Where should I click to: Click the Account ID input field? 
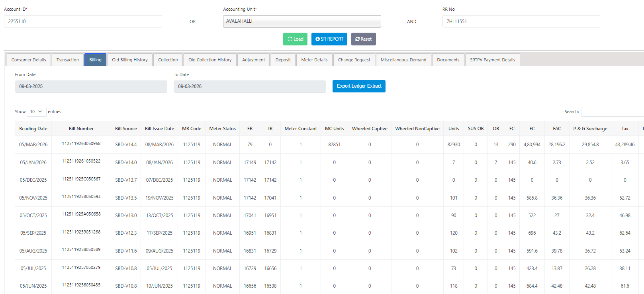(x=83, y=22)
